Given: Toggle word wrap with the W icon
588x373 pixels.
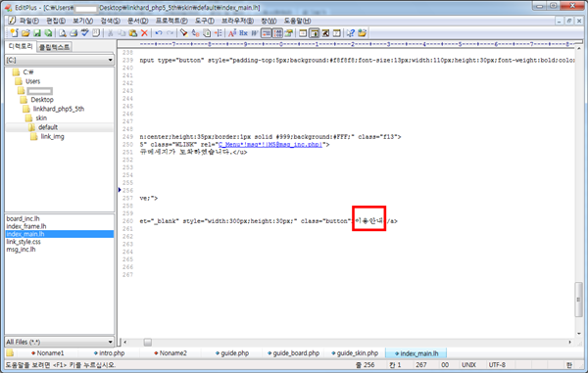Looking at the screenshot, I should (255, 33).
